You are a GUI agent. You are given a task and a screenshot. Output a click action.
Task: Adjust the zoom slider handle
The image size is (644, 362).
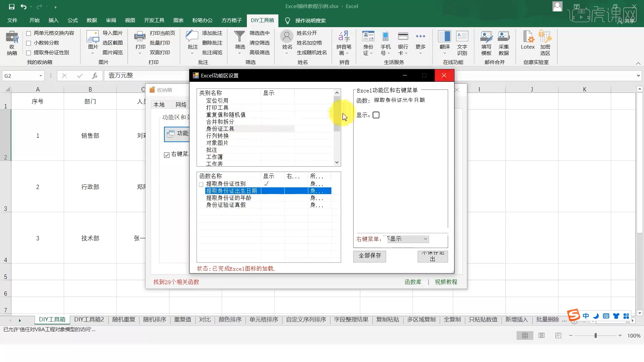tap(596, 336)
